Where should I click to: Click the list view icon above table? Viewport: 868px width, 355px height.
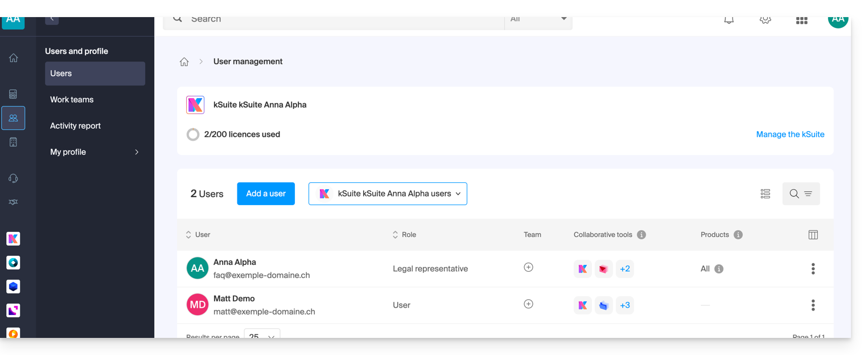point(765,194)
